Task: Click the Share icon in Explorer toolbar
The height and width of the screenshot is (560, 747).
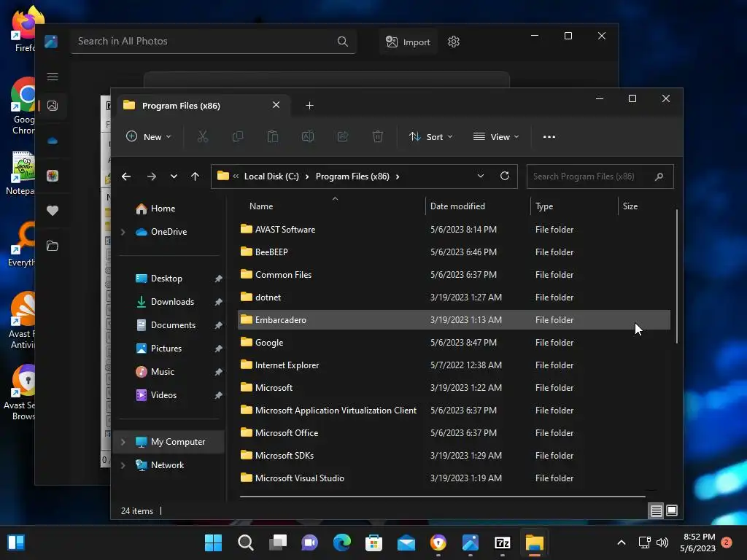Action: coord(343,136)
